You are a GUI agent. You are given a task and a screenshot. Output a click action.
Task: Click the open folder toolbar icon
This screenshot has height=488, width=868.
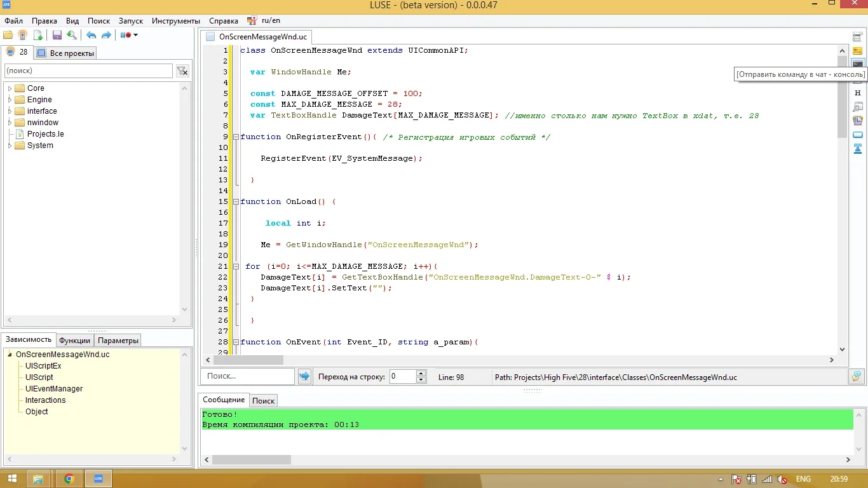[8, 35]
